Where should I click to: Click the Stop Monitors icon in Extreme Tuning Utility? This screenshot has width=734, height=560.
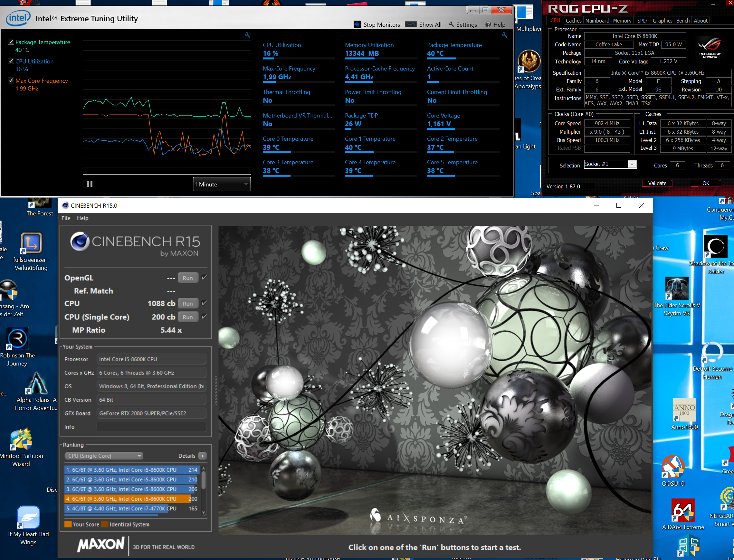[x=357, y=24]
